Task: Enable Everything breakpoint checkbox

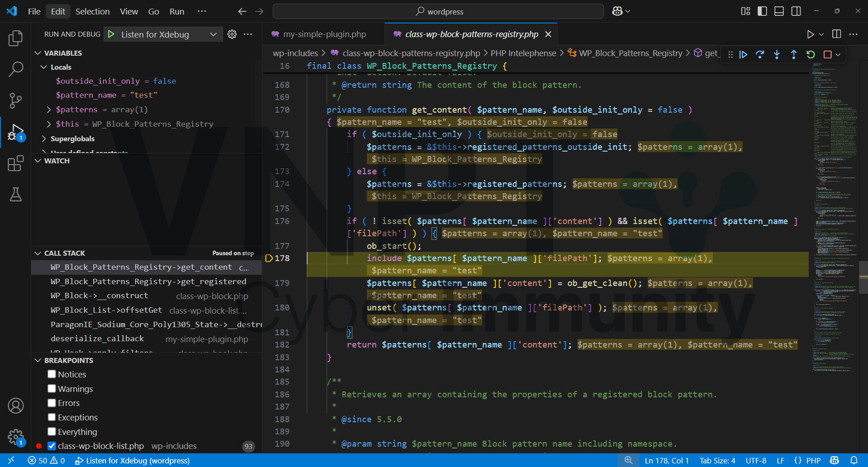Action: click(x=52, y=432)
